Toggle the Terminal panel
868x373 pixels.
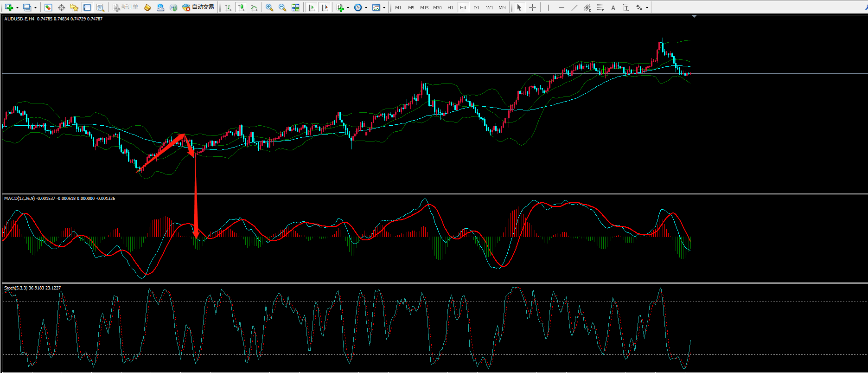[x=87, y=7]
